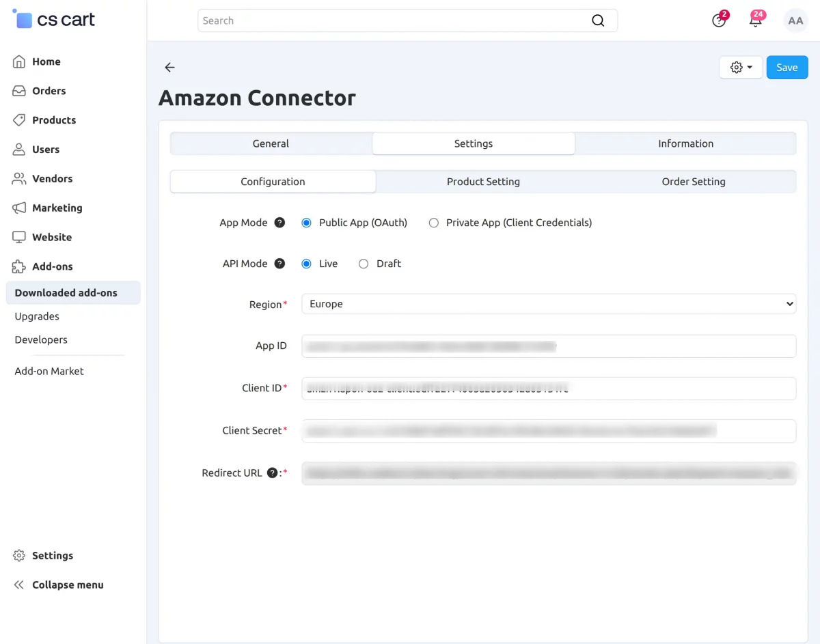The width and height of the screenshot is (820, 644).
Task: Open Marketing via megaphone icon
Action: (19, 208)
